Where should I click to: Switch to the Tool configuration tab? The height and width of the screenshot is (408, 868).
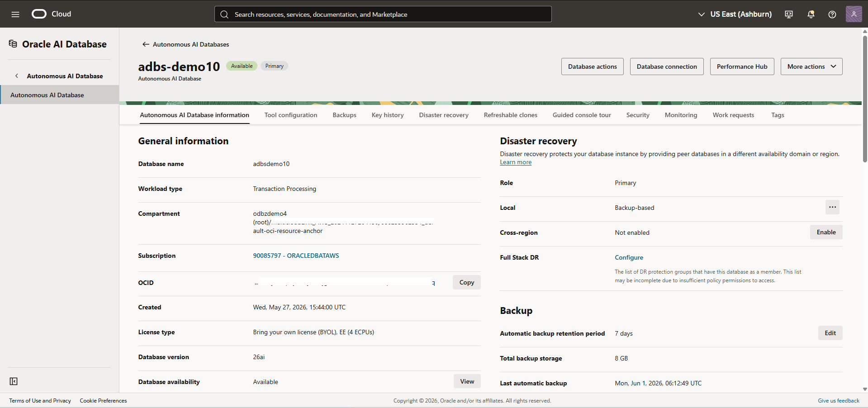pyautogui.click(x=291, y=115)
